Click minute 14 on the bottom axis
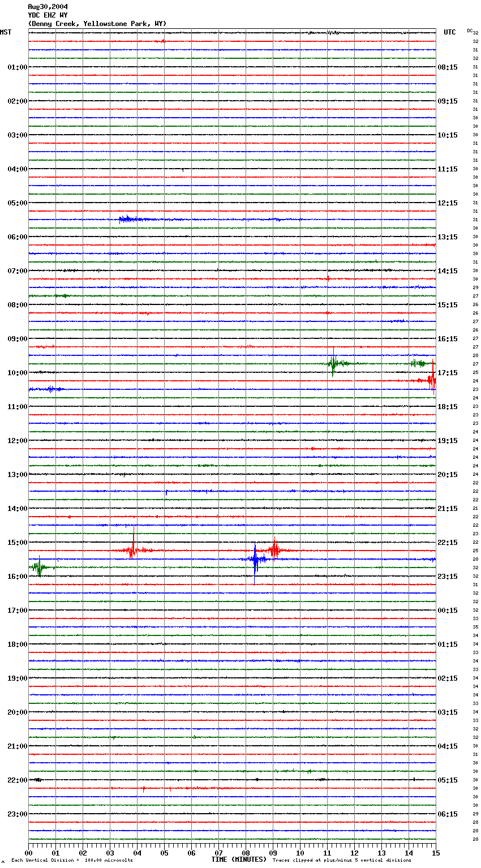Viewport: 481px width, 868px height. 409,853
